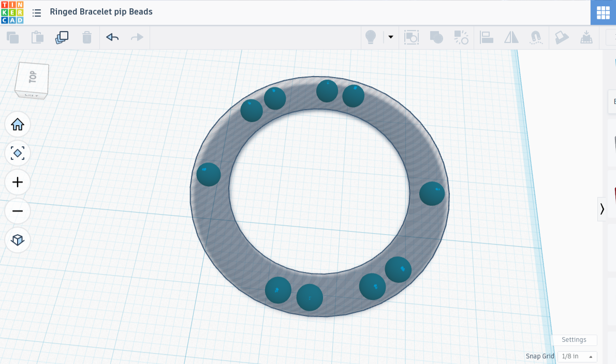Redo the last action
This screenshot has width=616, height=364.
[137, 37]
